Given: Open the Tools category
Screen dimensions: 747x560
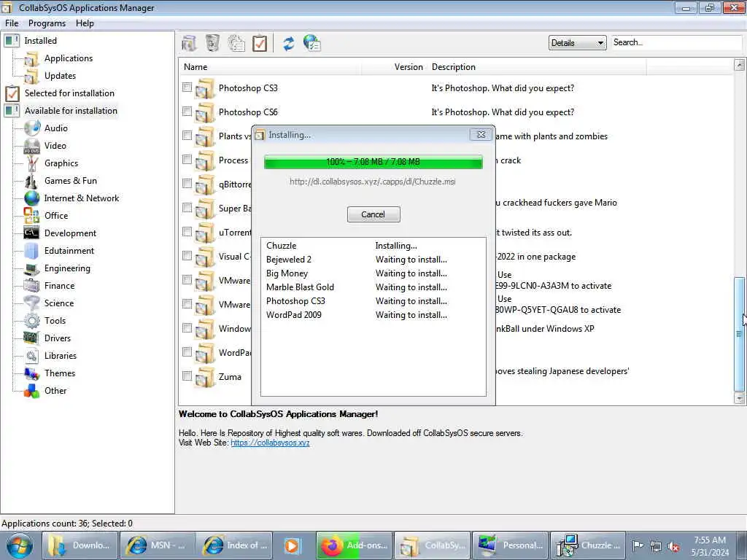Looking at the screenshot, I should (x=55, y=321).
